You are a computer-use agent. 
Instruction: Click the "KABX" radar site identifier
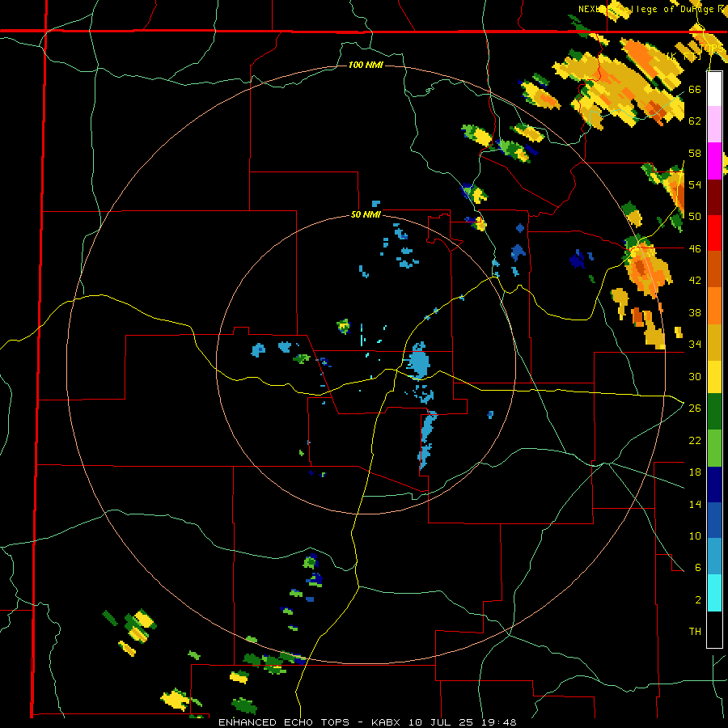click(x=387, y=722)
